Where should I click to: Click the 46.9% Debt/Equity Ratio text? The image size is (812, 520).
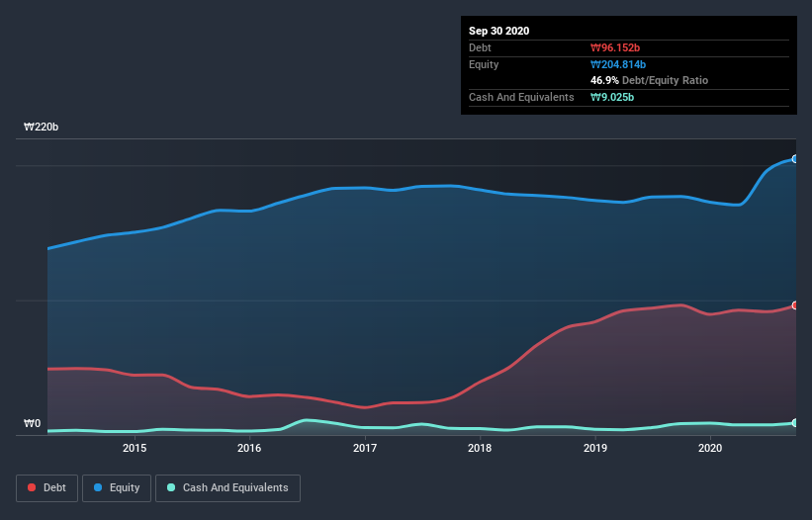point(650,80)
